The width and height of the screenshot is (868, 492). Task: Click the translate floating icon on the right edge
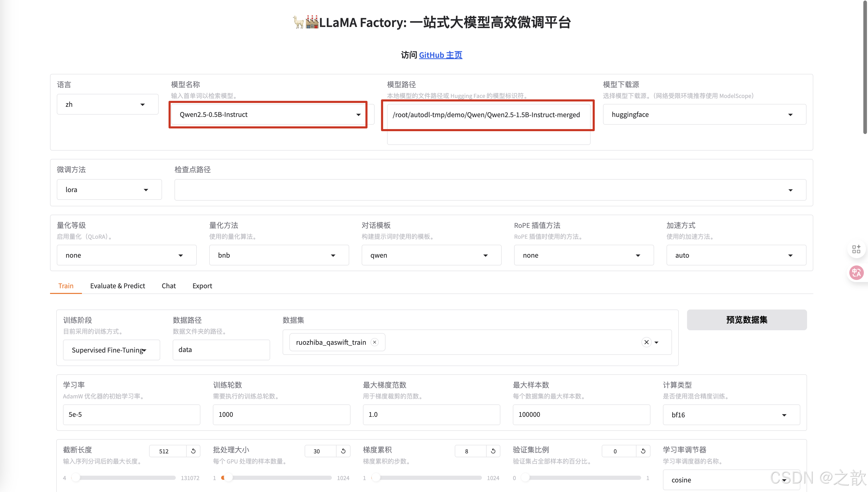(857, 273)
